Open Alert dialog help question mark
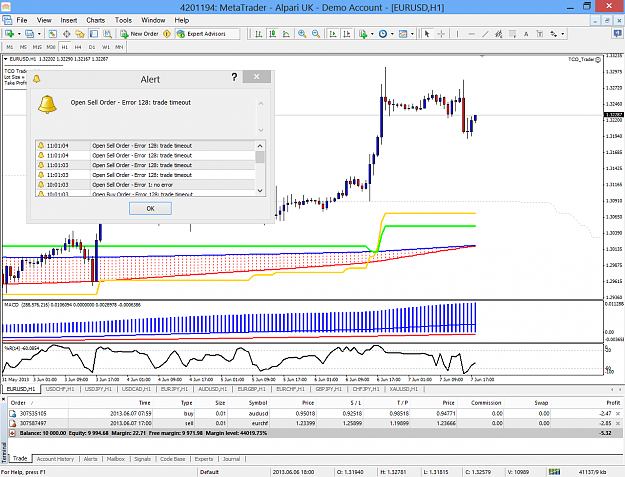Screen dimensions: 625x477 click(x=234, y=77)
